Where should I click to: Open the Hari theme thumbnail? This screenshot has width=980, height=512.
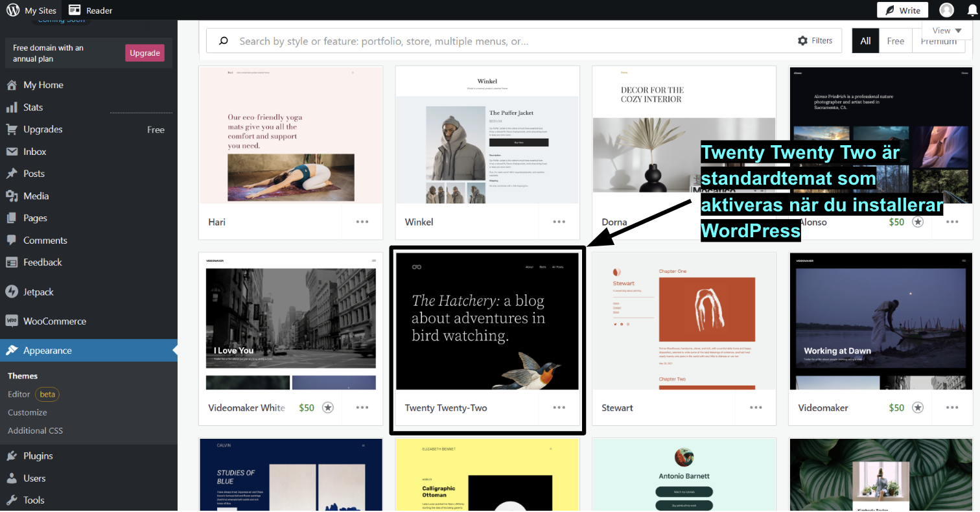pos(290,135)
